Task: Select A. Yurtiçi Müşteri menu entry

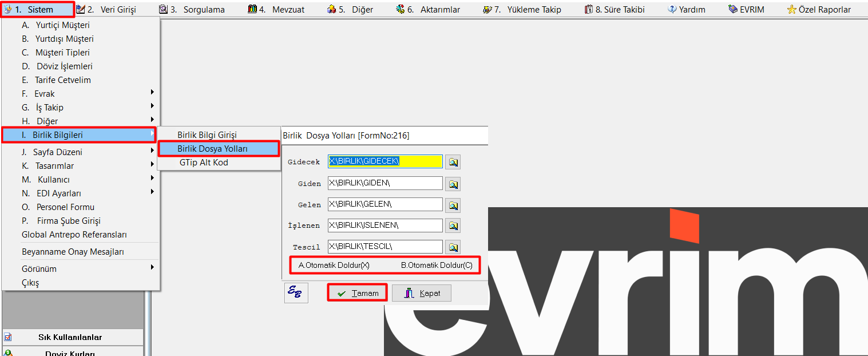Action: coord(81,25)
